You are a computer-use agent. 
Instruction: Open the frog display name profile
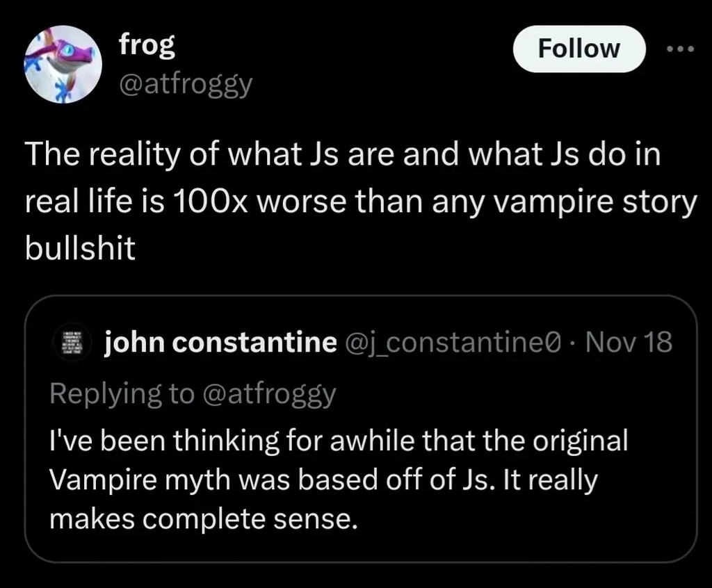147,44
